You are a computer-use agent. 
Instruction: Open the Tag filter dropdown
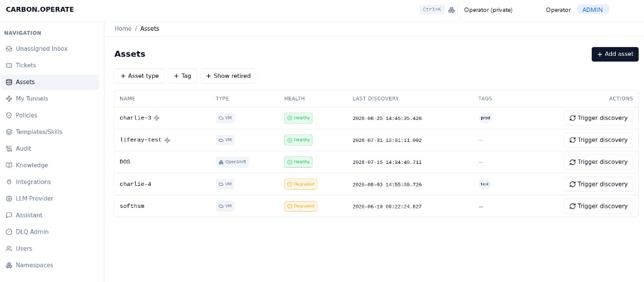[x=182, y=76]
